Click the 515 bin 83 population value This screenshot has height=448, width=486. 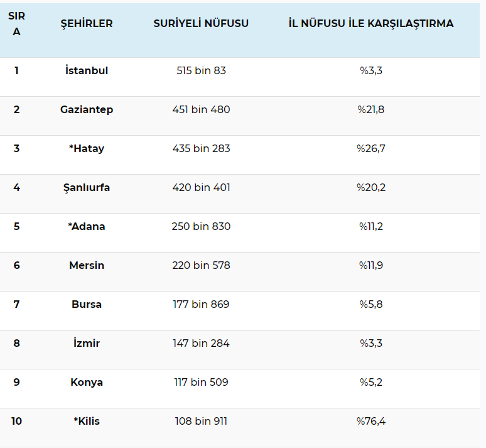pyautogui.click(x=201, y=70)
